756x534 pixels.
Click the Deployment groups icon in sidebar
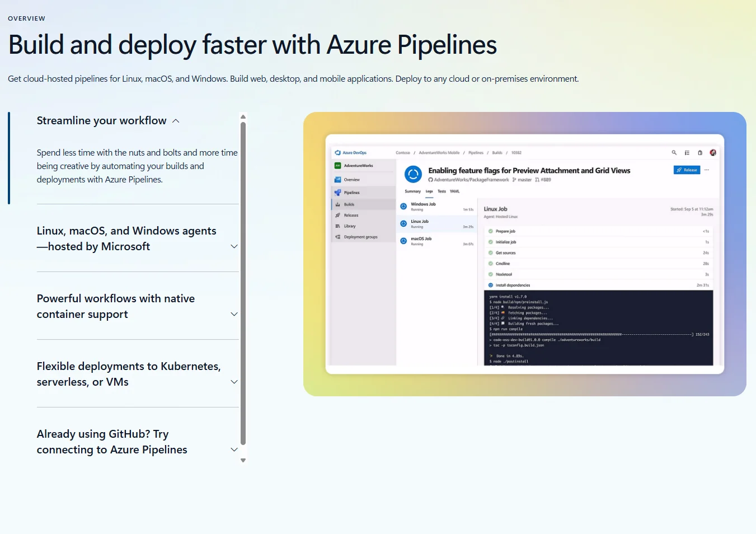tap(337, 237)
